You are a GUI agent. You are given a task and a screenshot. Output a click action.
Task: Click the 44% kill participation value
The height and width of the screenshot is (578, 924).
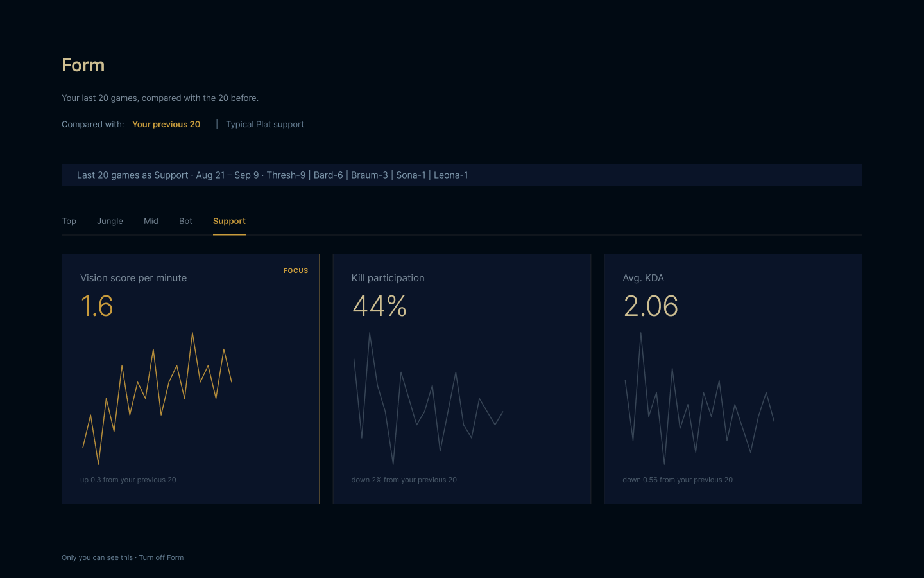click(379, 306)
